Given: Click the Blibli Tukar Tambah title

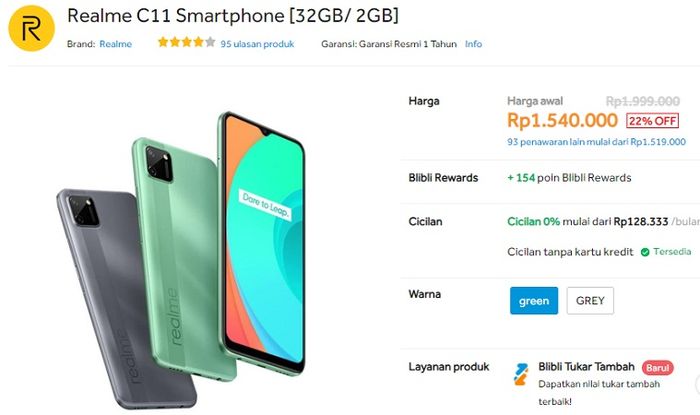Looking at the screenshot, I should click(x=586, y=367).
